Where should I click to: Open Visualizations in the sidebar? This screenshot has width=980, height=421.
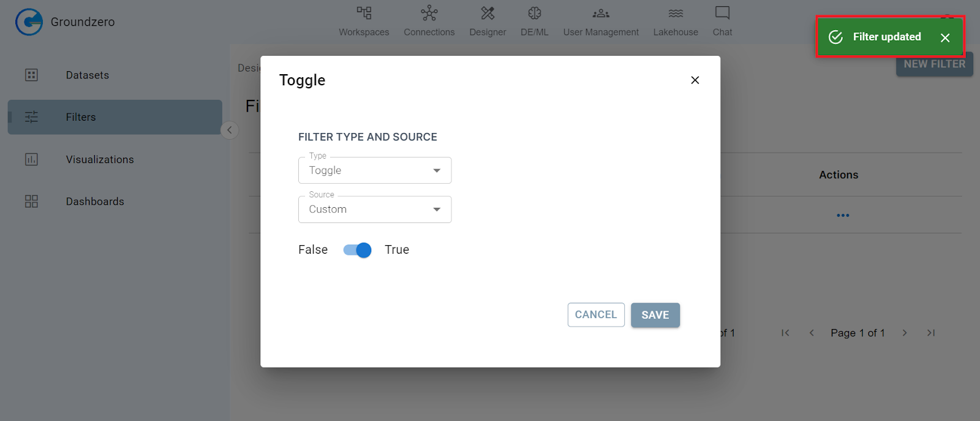pyautogui.click(x=99, y=159)
